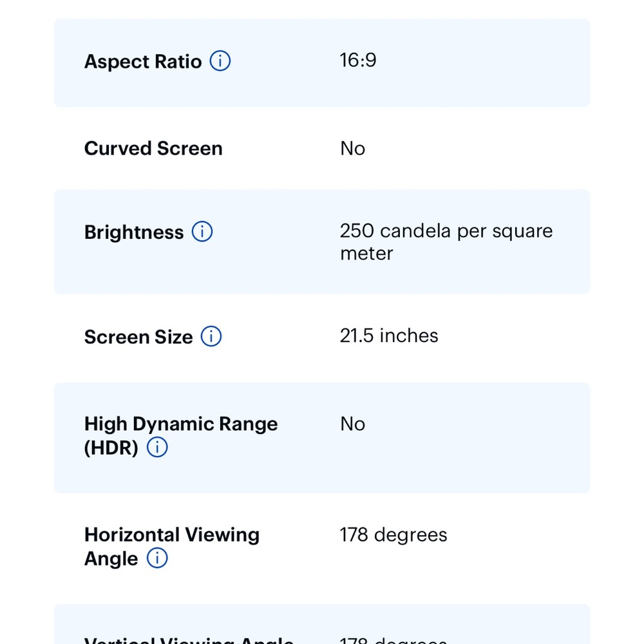This screenshot has height=644, width=644.
Task: Click the Curved Screen 'No' value
Action: 352,148
